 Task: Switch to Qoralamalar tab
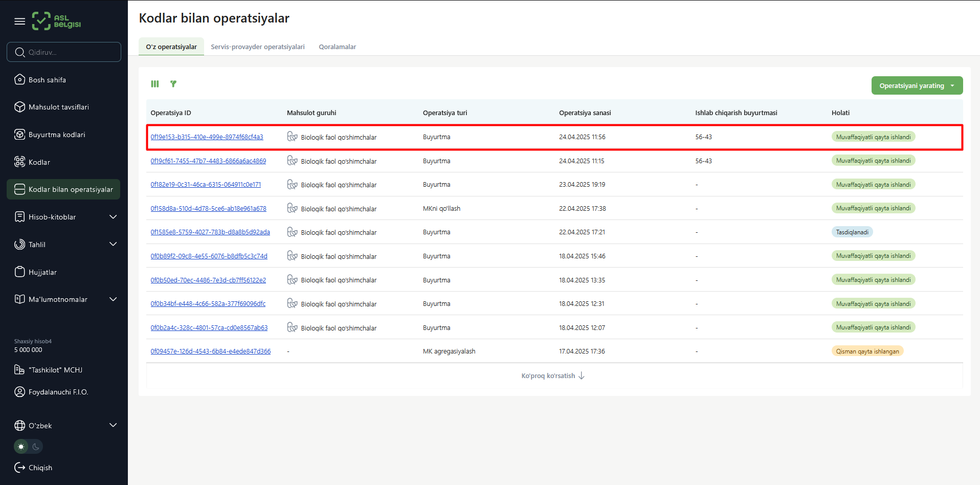(x=338, y=47)
